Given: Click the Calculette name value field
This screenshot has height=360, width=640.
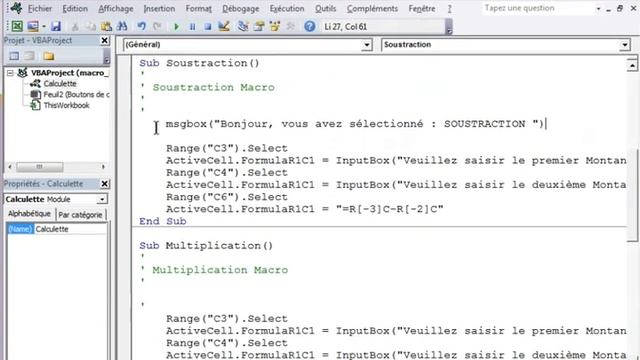Looking at the screenshot, I should click(70, 229).
